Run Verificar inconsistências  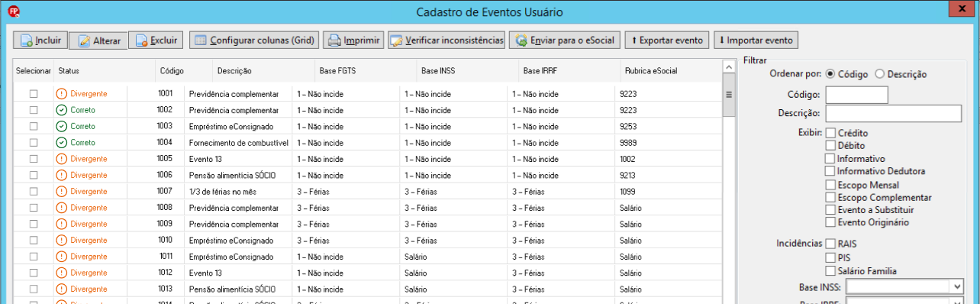pyautogui.click(x=446, y=40)
